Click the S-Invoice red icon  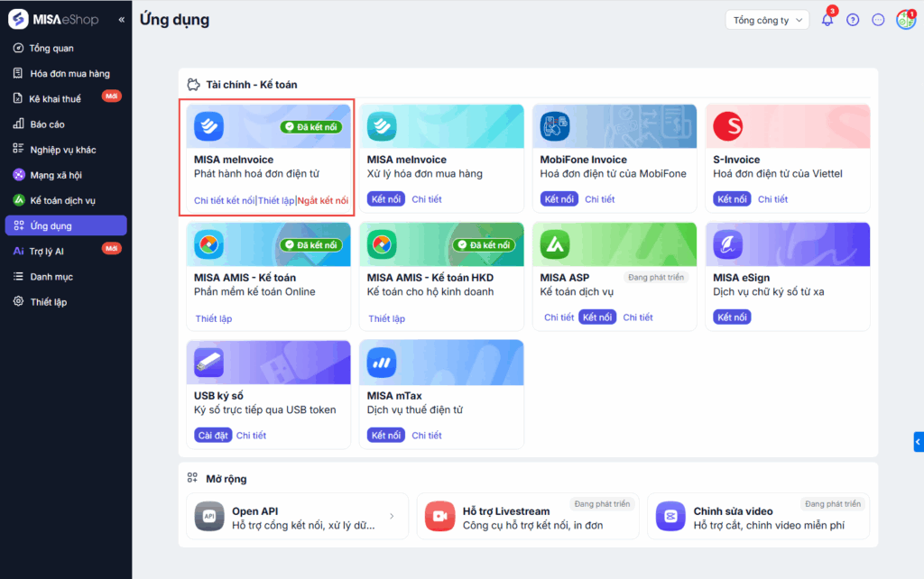(x=728, y=126)
